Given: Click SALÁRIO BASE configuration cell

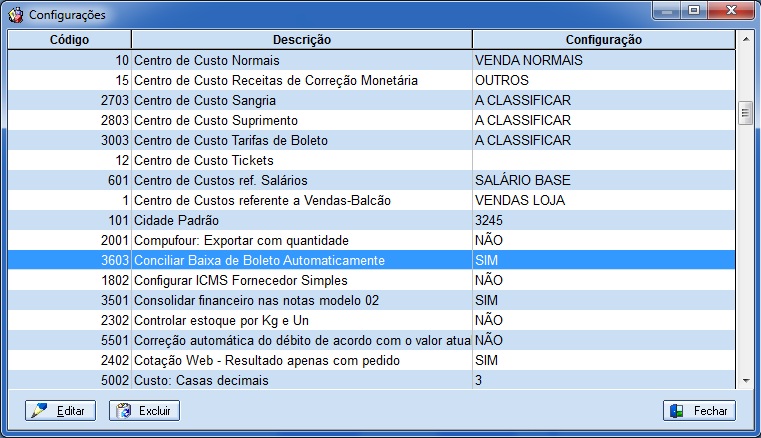Looking at the screenshot, I should [x=604, y=180].
